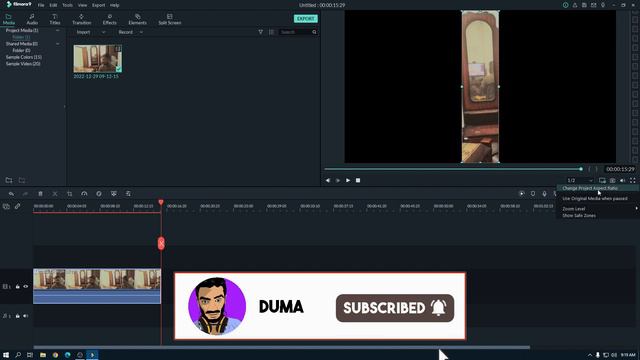
Task: Take a snapshot with camera icon
Action: 613,180
